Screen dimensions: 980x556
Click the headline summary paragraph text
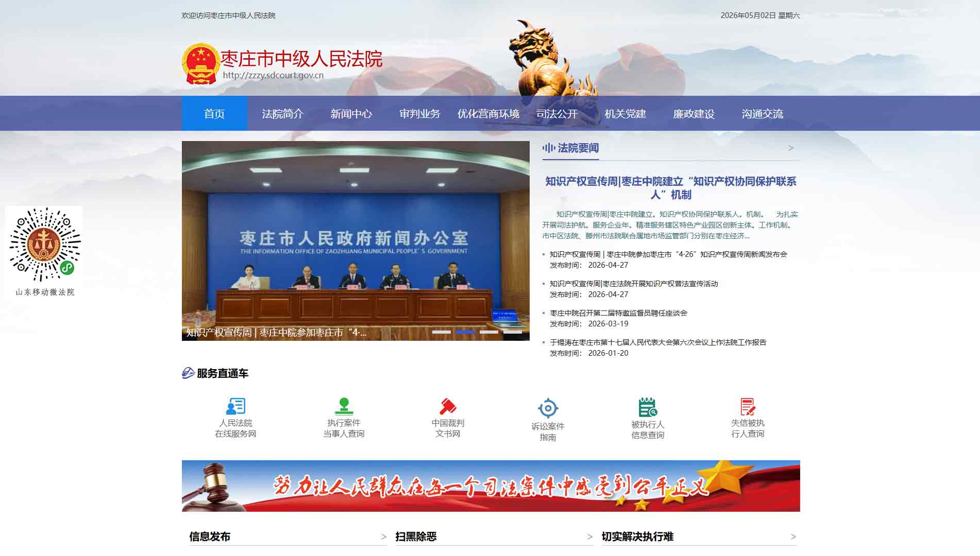pos(670,225)
